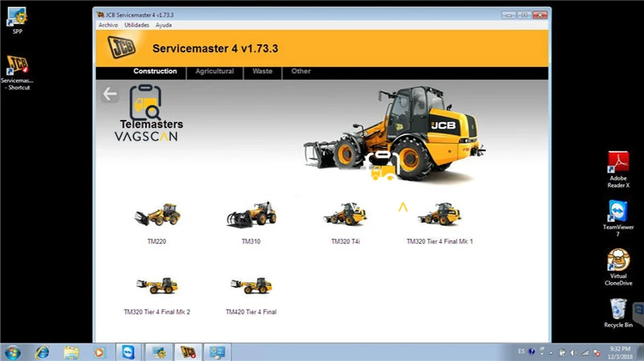
Task: Select the TM420 Tier 4 Final thumbnail
Action: [x=251, y=285]
